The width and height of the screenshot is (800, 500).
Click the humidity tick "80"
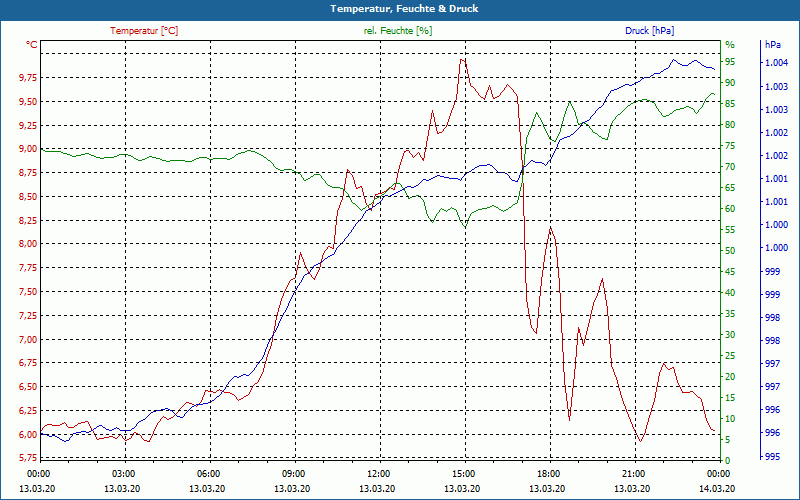tap(730, 124)
